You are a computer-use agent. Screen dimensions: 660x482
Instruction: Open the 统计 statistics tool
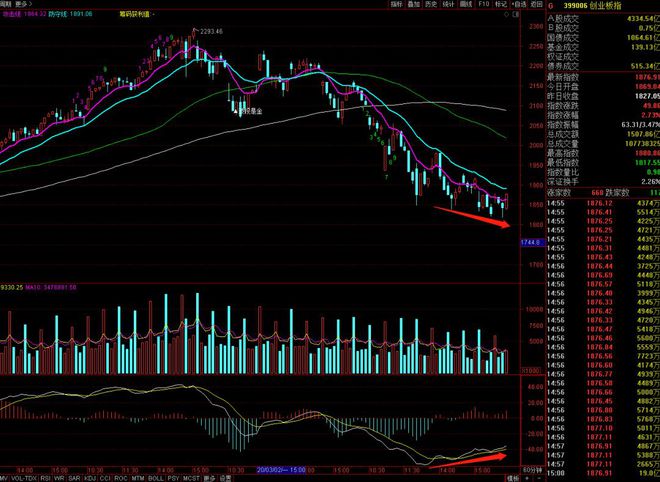pyautogui.click(x=447, y=5)
